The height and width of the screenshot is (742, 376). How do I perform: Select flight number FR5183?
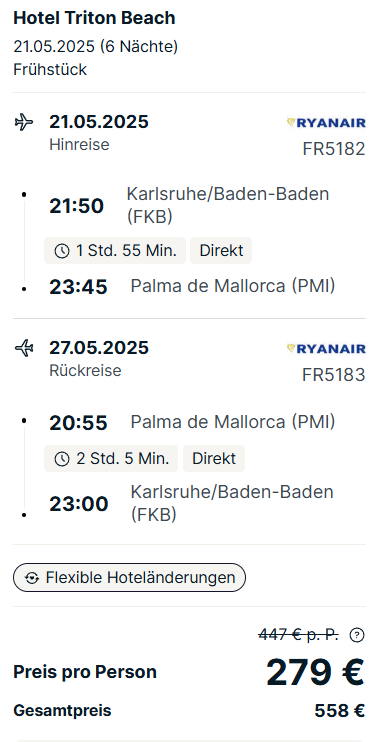(x=334, y=375)
